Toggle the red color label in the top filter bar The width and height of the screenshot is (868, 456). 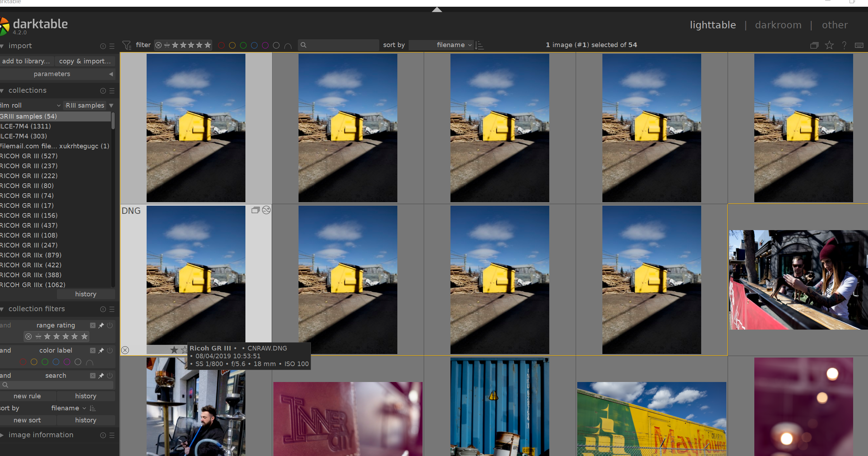[x=221, y=45]
